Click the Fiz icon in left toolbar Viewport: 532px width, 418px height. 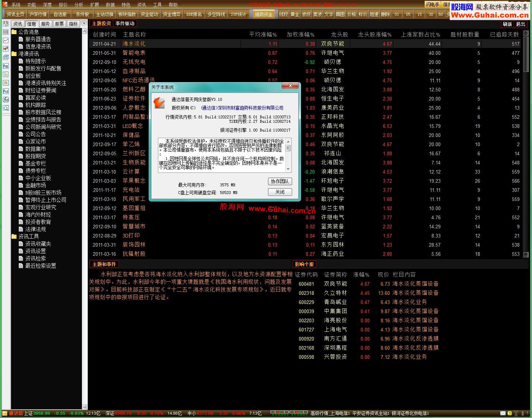[x=5, y=91]
